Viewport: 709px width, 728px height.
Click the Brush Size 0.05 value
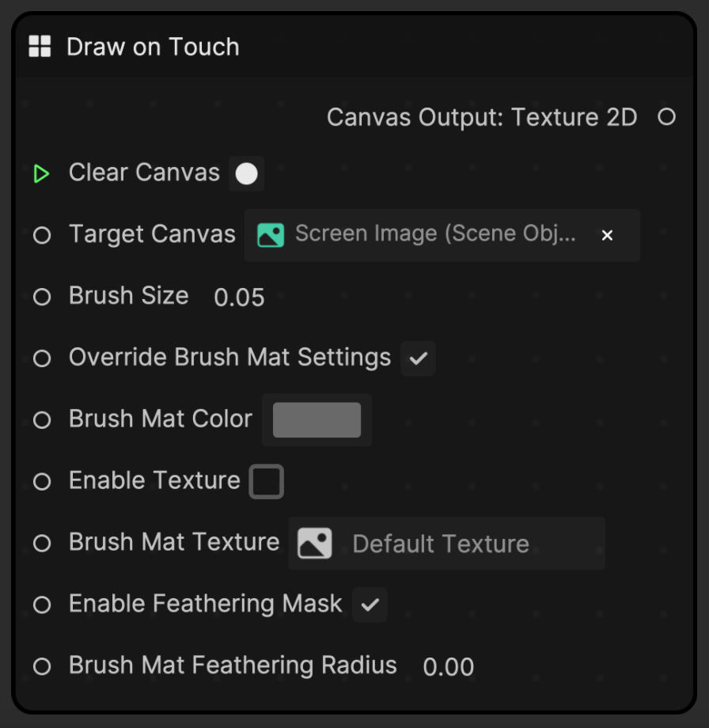[239, 298]
